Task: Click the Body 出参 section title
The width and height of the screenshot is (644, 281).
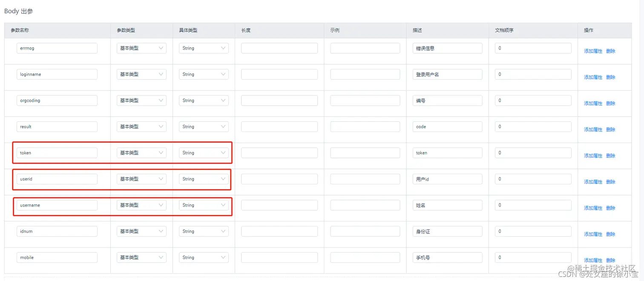Action: click(x=19, y=11)
